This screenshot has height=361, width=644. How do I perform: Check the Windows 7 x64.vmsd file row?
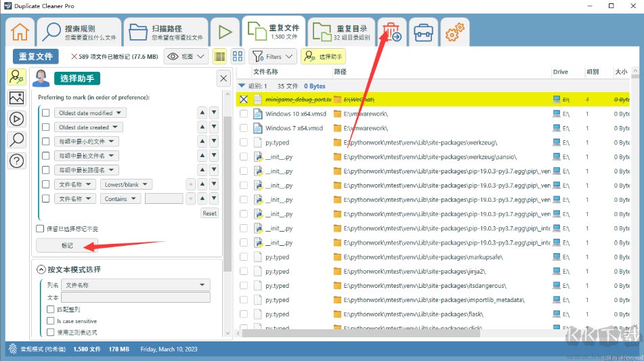pyautogui.click(x=244, y=128)
